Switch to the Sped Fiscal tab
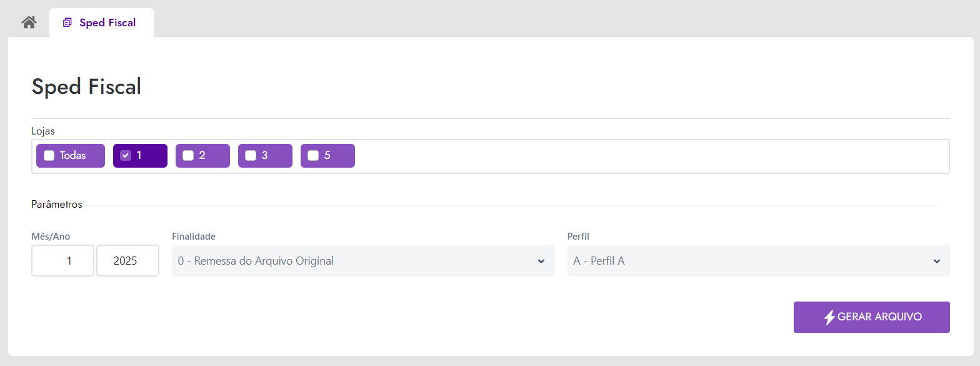The height and width of the screenshot is (366, 980). [107, 23]
